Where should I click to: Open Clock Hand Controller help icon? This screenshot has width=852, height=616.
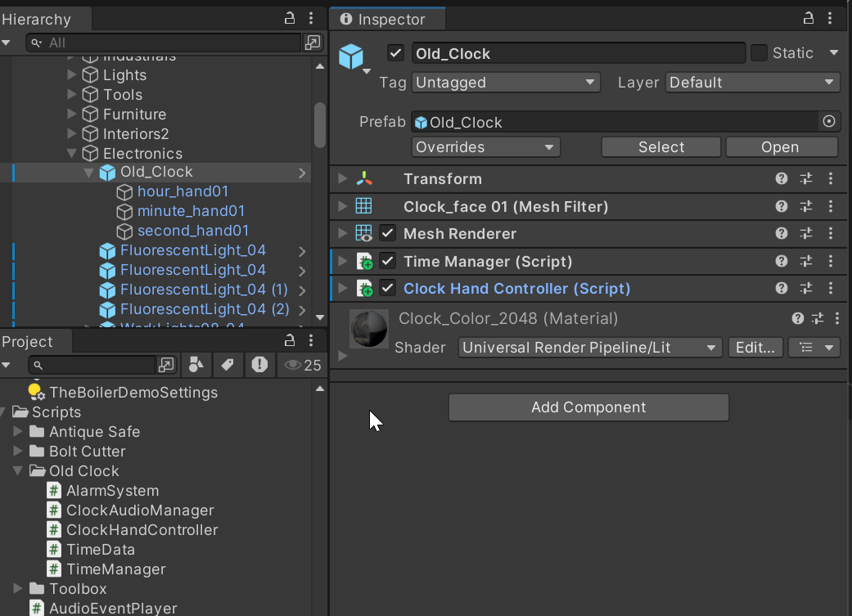tap(782, 289)
